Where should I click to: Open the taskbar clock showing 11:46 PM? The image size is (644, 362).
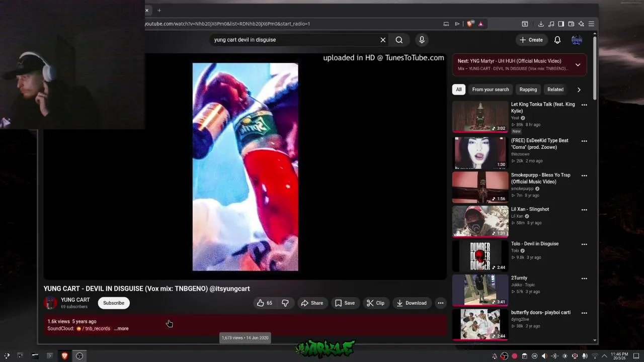pyautogui.click(x=619, y=356)
